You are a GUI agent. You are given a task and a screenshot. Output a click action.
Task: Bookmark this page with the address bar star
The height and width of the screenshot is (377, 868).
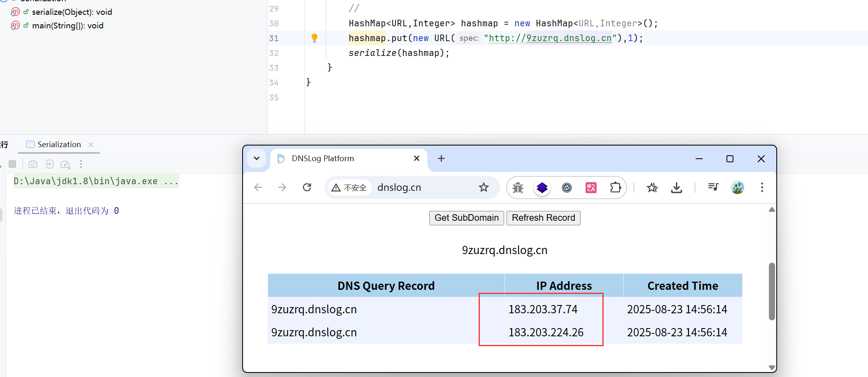tap(484, 187)
